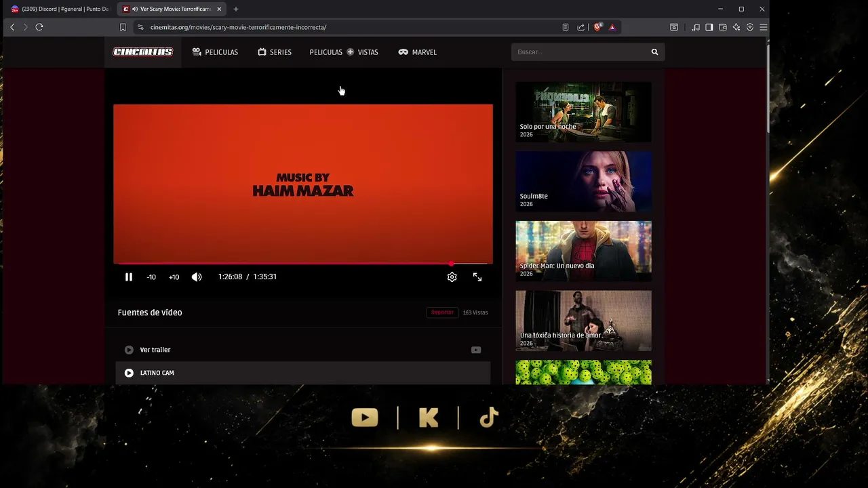Open the PELICULAS menu item next to the logo
868x488 pixels.
click(x=215, y=52)
